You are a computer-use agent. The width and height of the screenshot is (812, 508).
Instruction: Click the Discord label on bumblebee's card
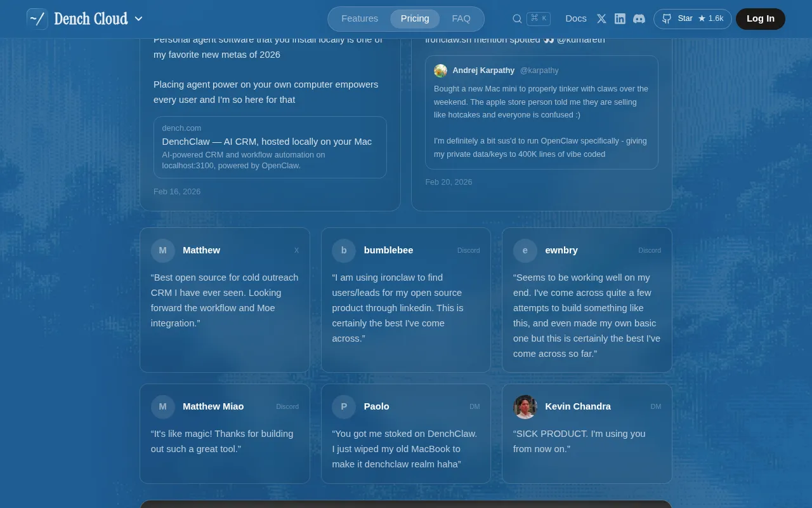pos(469,250)
